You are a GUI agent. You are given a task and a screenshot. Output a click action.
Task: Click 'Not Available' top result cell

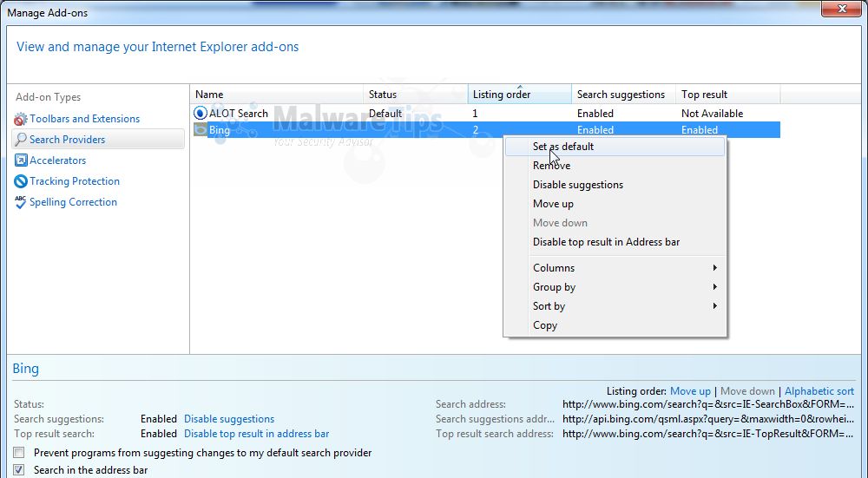click(x=712, y=114)
